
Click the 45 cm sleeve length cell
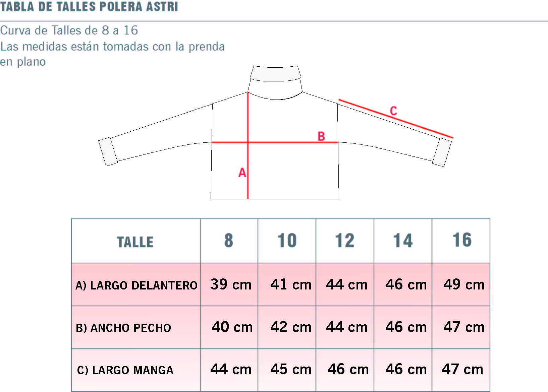click(x=287, y=370)
